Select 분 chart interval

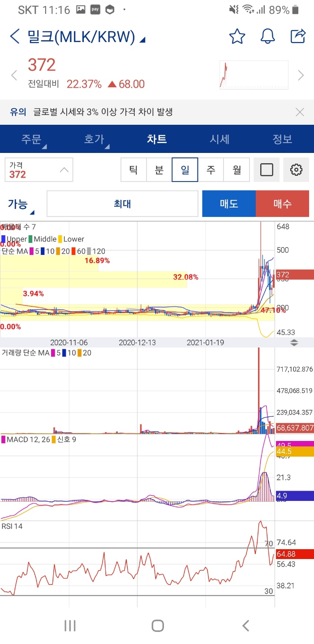159,170
